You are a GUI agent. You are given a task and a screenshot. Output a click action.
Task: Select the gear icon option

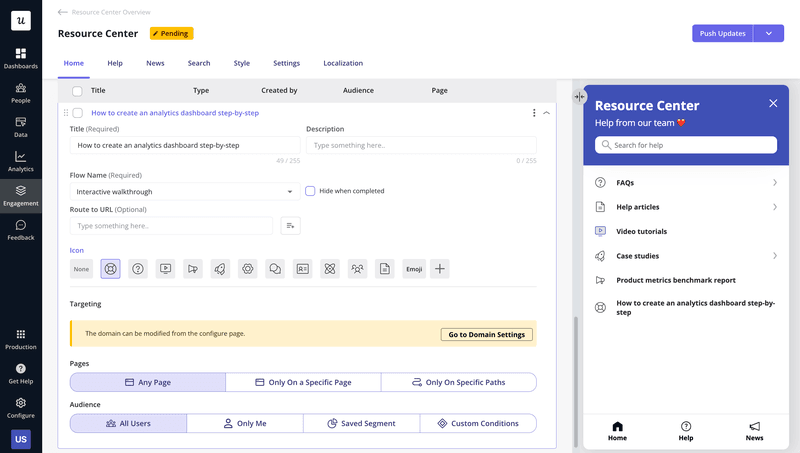pyautogui.click(x=247, y=269)
